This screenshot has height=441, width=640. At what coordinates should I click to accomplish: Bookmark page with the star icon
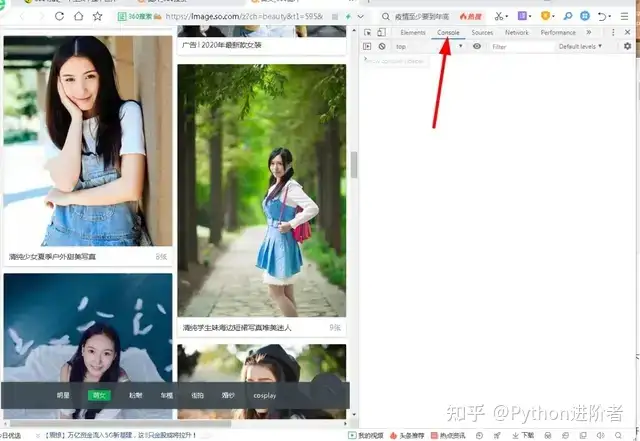(x=97, y=16)
